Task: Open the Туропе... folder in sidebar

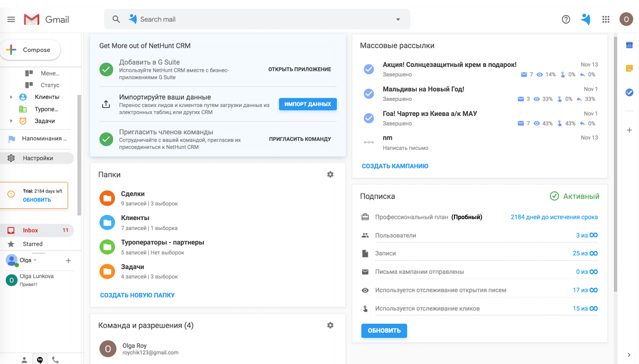Action: pyautogui.click(x=46, y=109)
